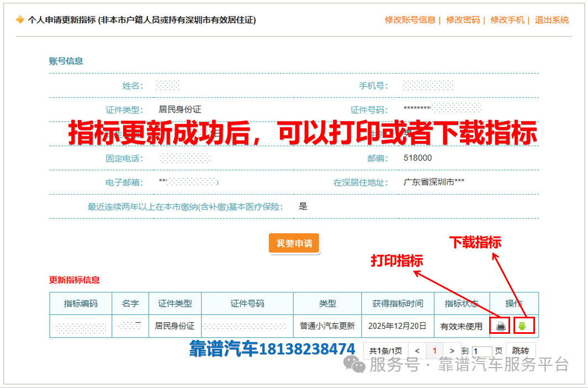
Task: Click the 获得指标时间 column header
Action: (x=398, y=303)
